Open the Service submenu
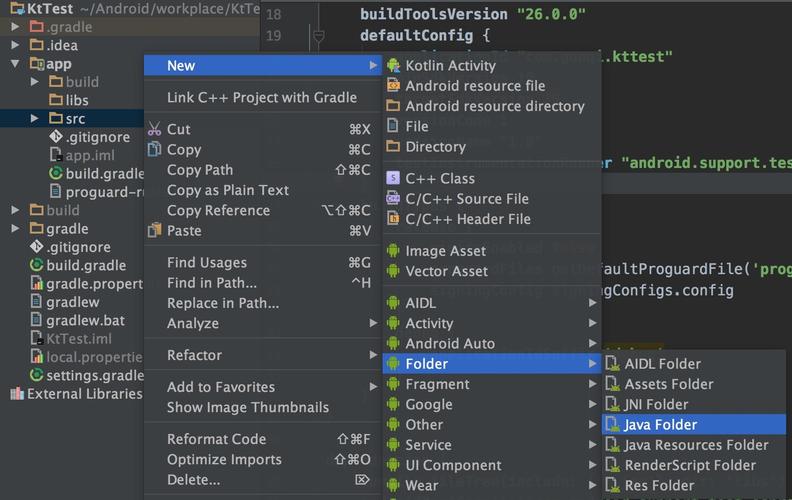The width and height of the screenshot is (792, 500). [x=492, y=445]
